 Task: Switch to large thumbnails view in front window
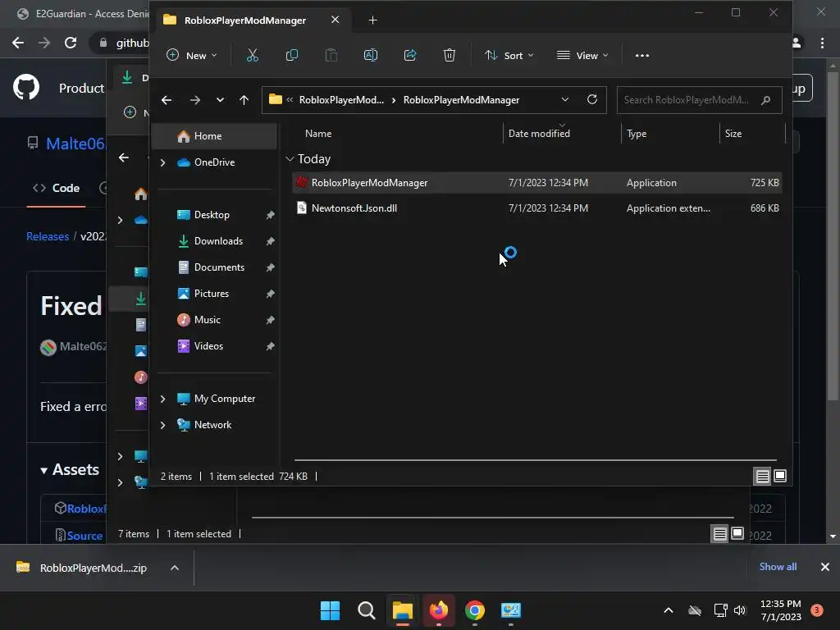(x=780, y=476)
